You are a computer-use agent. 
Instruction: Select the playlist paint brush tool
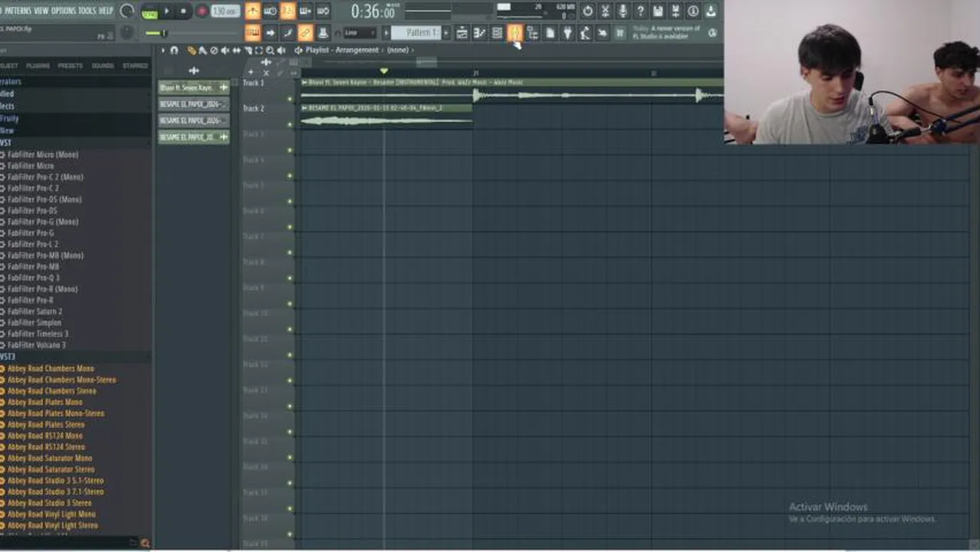click(x=202, y=50)
